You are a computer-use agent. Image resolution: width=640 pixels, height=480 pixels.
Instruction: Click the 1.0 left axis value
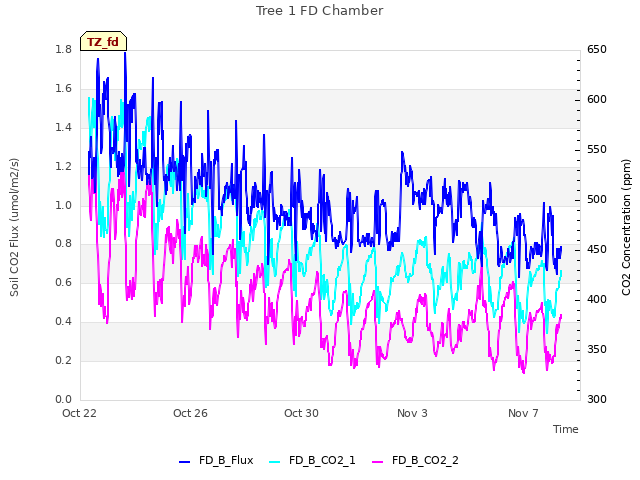click(x=63, y=205)
